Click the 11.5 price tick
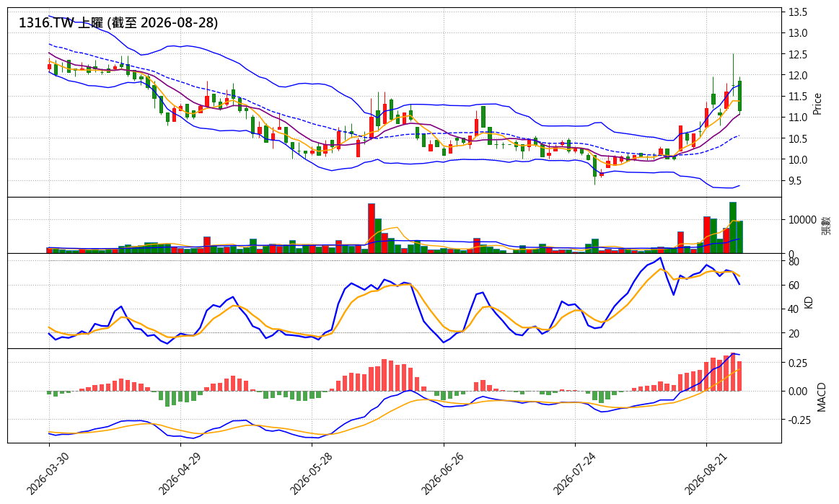Image resolution: width=839 pixels, height=504 pixels. tap(798, 97)
